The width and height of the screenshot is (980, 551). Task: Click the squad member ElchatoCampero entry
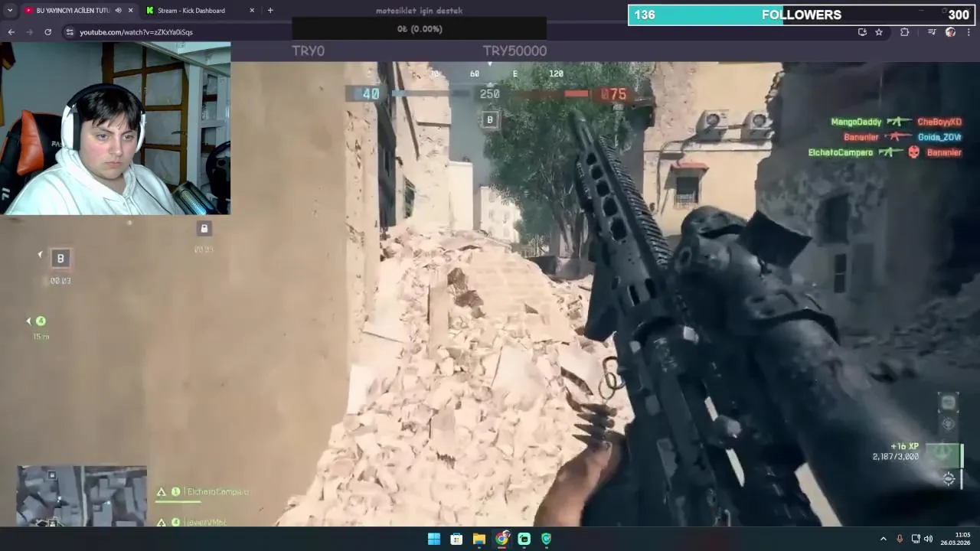tap(203, 492)
